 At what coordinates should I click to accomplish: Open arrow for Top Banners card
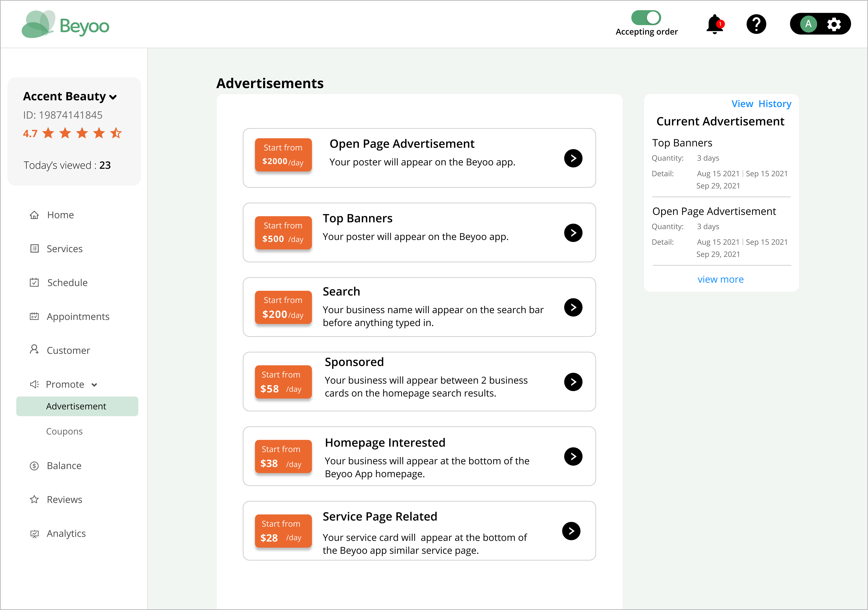[573, 233]
